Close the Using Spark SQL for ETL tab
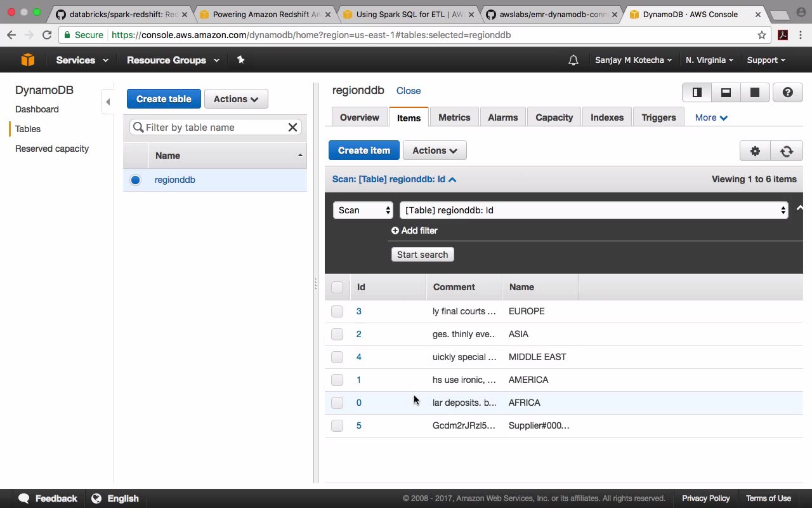The height and width of the screenshot is (508, 812). 471,14
